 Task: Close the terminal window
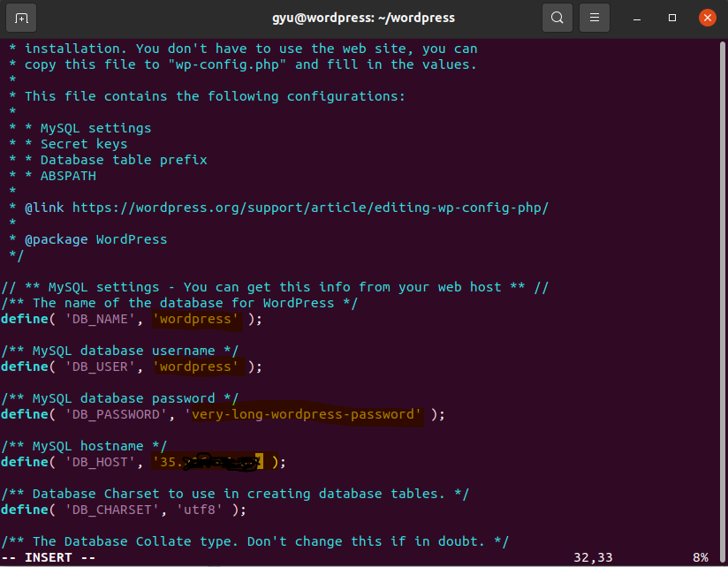(x=707, y=18)
